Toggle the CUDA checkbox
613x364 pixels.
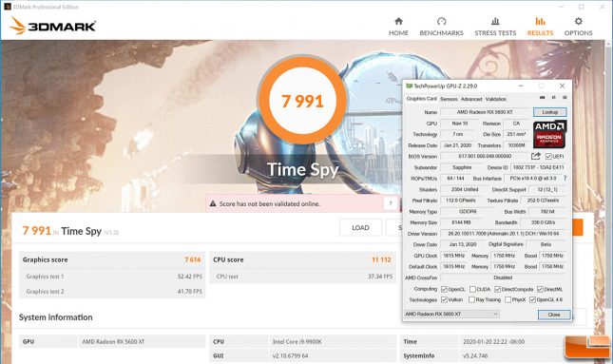click(472, 289)
